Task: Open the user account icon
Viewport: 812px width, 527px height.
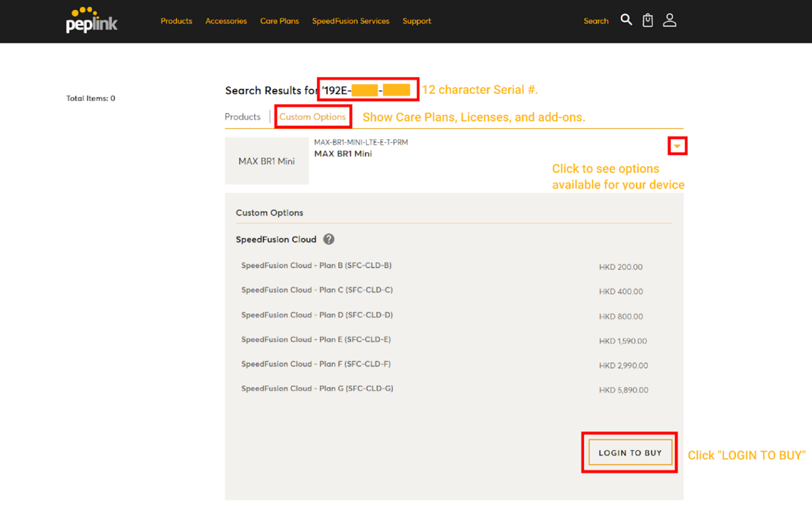Action: [670, 20]
